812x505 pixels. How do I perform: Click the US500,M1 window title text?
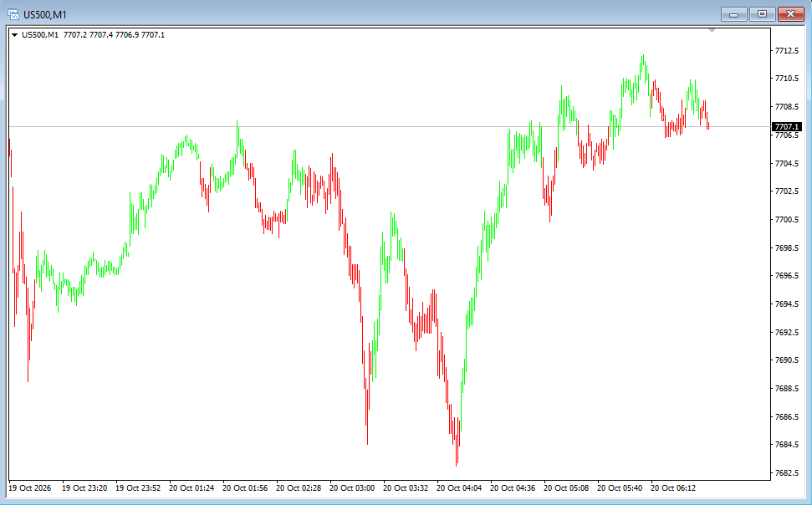pyautogui.click(x=45, y=14)
